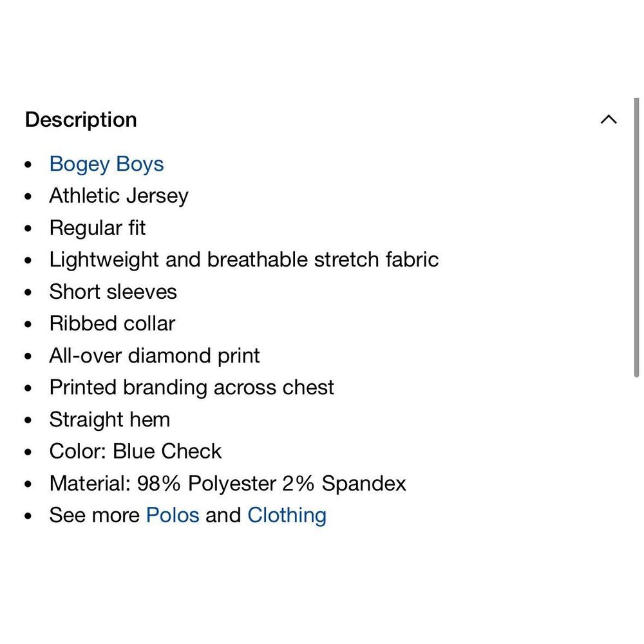Open the Bogey Boys brand link

click(106, 164)
